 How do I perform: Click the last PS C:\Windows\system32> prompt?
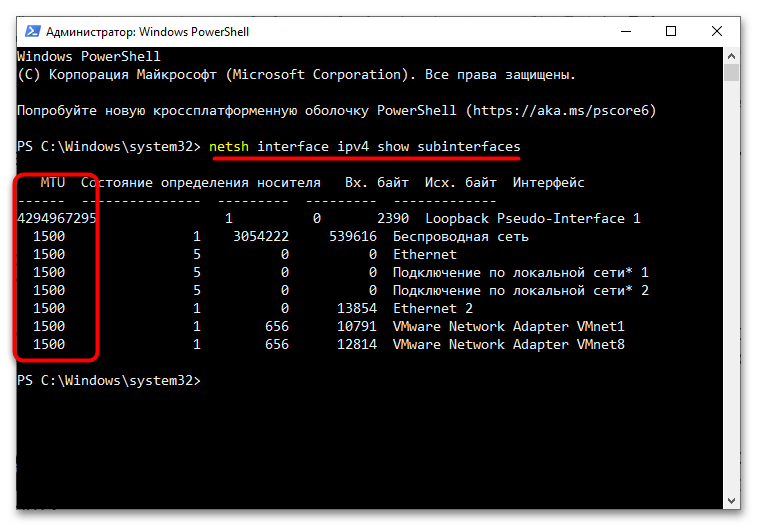click(109, 381)
